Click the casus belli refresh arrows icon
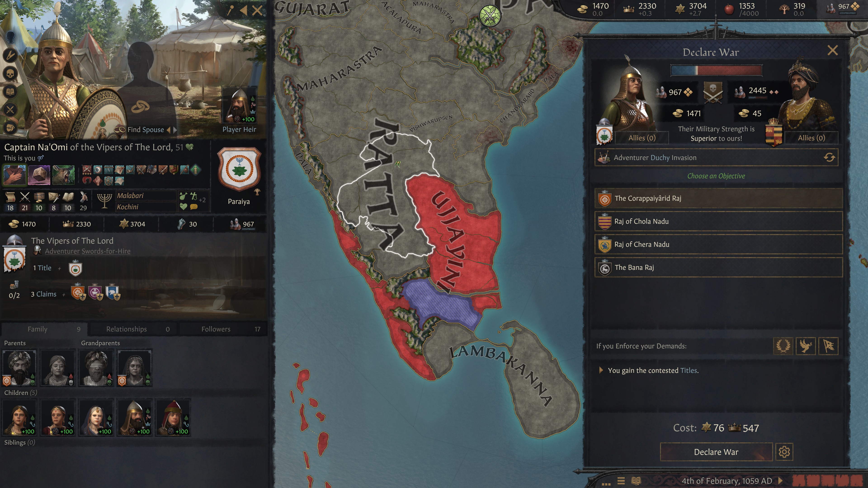Viewport: 868px width, 488px height. 829,157
